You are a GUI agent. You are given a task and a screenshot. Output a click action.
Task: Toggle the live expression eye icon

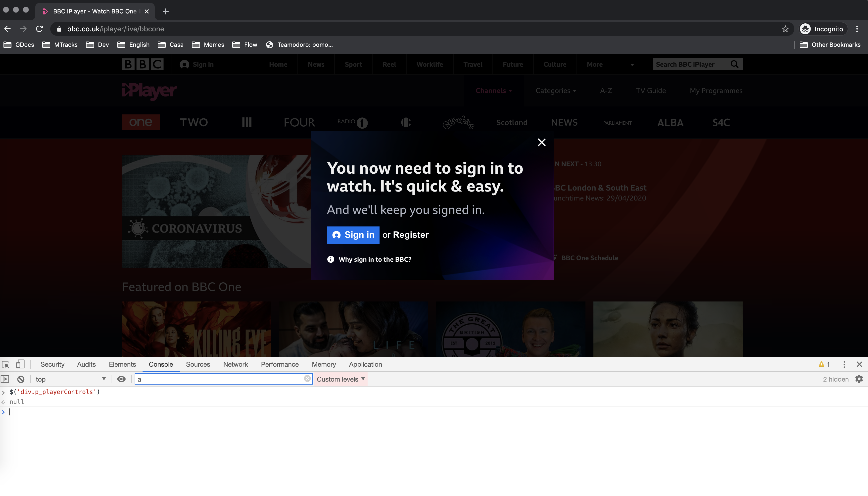(121, 379)
